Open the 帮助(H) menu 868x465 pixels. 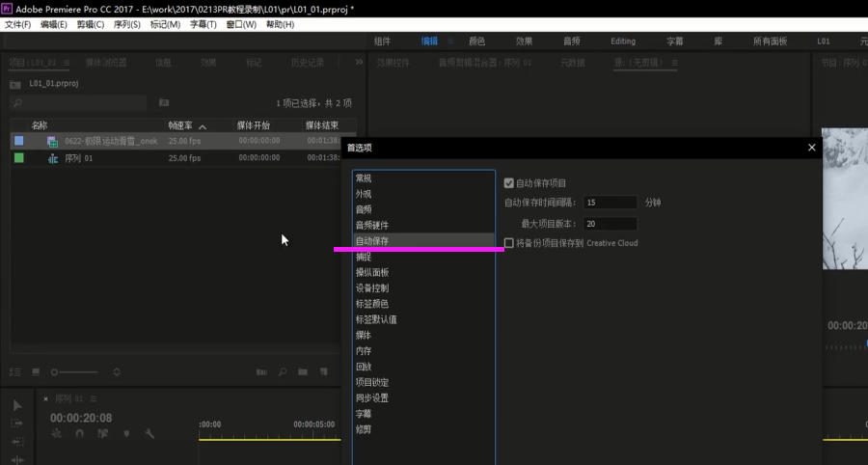[x=280, y=24]
